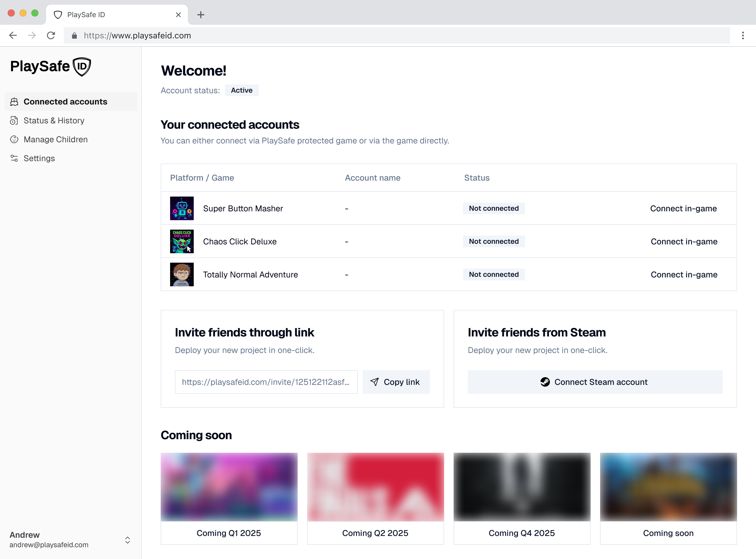
Task: Click the paper plane Copy link icon
Action: (374, 382)
